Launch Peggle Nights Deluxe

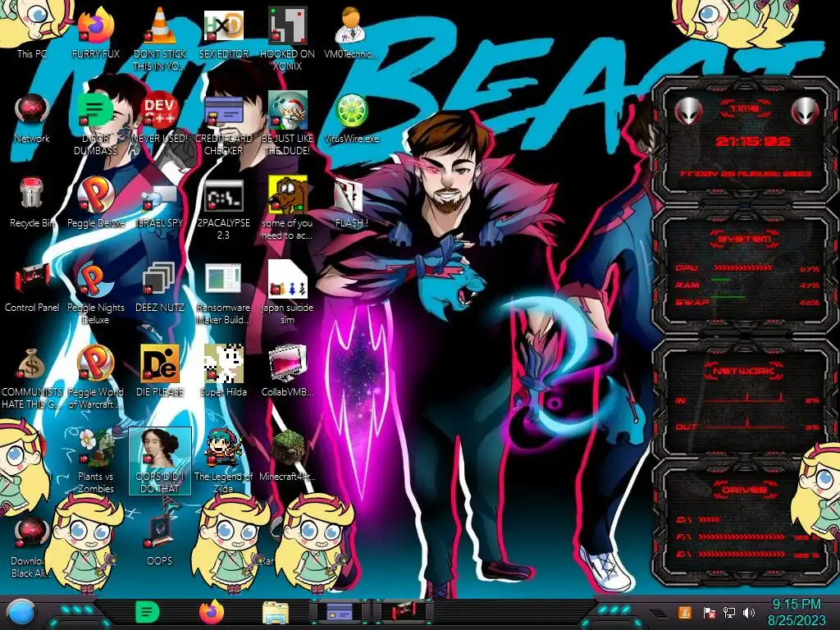click(95, 293)
